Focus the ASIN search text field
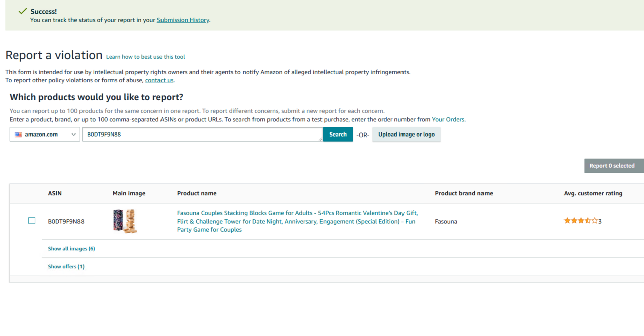The height and width of the screenshot is (336, 644). tap(201, 135)
